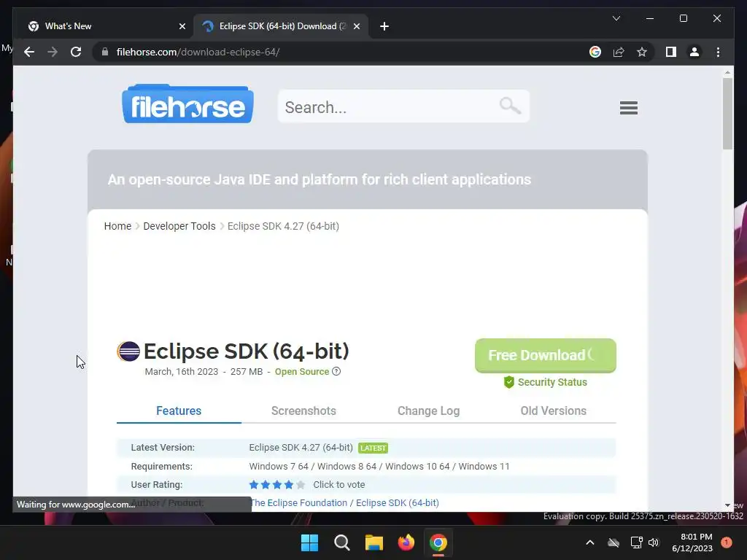Open the network status tray icon

click(636, 542)
